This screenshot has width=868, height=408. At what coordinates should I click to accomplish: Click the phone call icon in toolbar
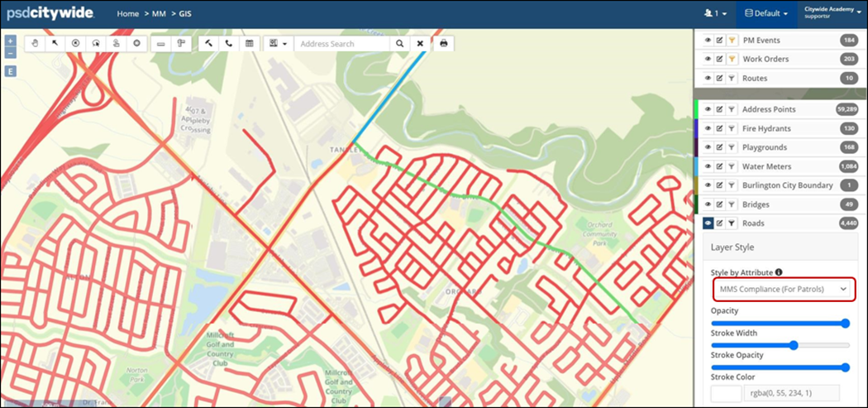[229, 44]
